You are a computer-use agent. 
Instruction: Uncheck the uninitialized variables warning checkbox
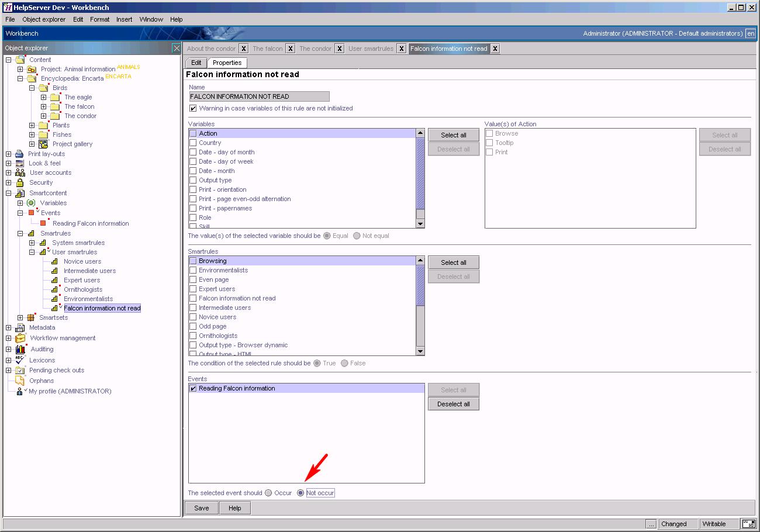click(193, 108)
